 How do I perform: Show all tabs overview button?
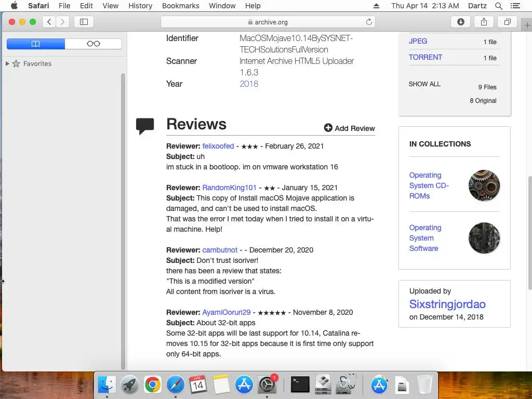pyautogui.click(x=507, y=22)
